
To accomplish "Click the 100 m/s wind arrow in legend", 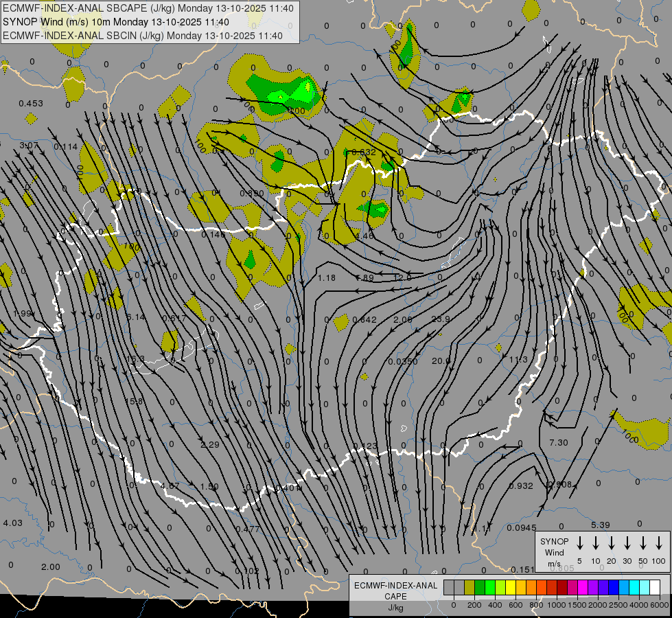I will pos(659,543).
